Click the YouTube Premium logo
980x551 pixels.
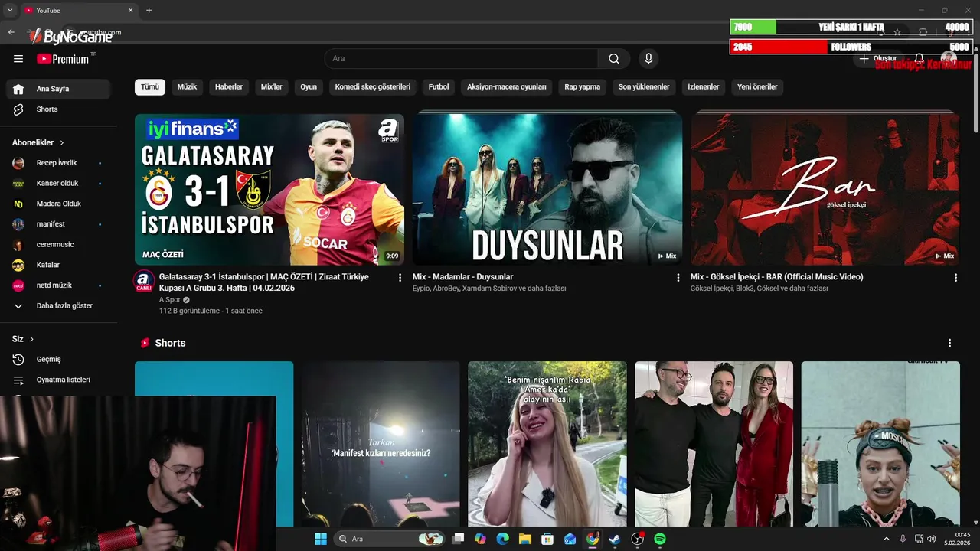tap(64, 59)
